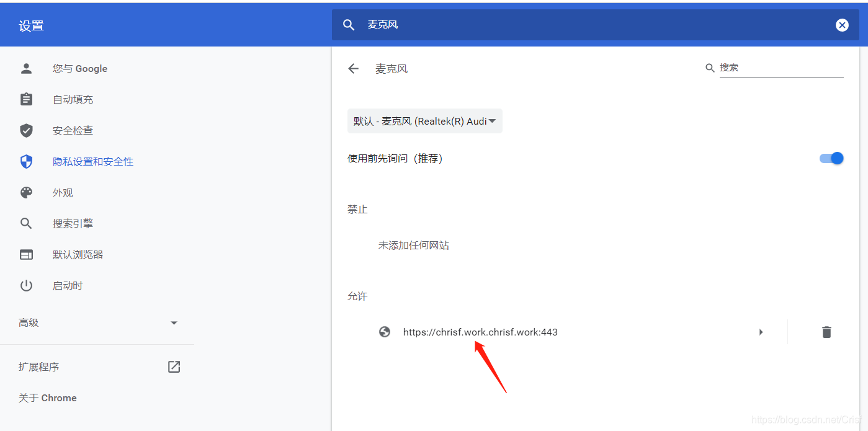Delete chrisf.work site with trash icon

coord(826,332)
